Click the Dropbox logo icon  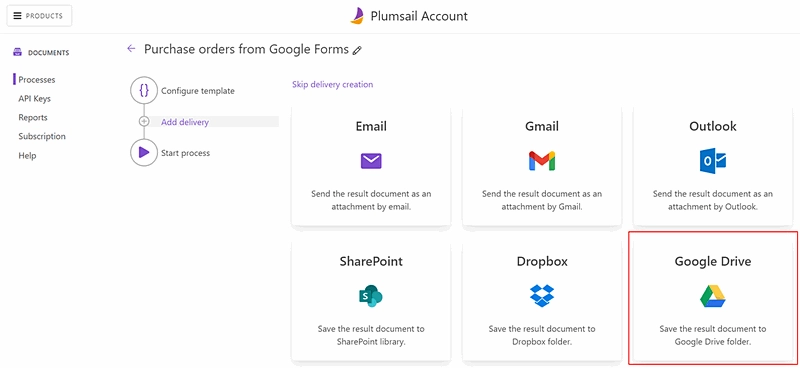tap(542, 296)
